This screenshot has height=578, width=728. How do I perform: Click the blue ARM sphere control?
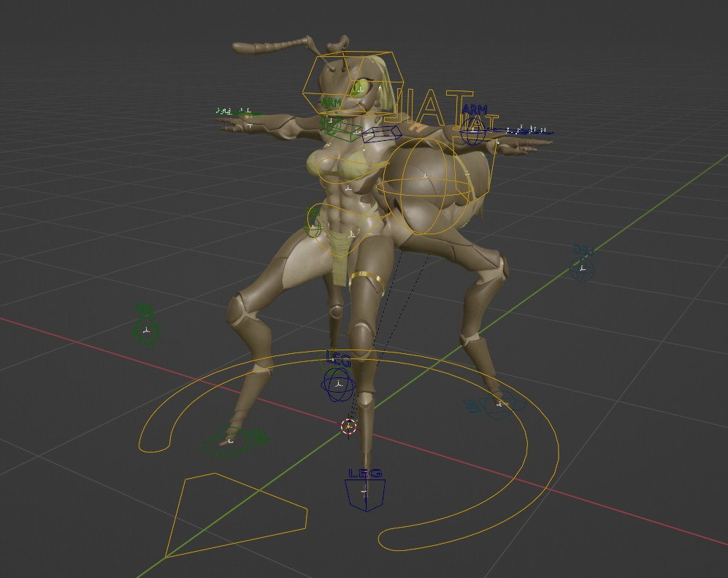click(x=473, y=133)
